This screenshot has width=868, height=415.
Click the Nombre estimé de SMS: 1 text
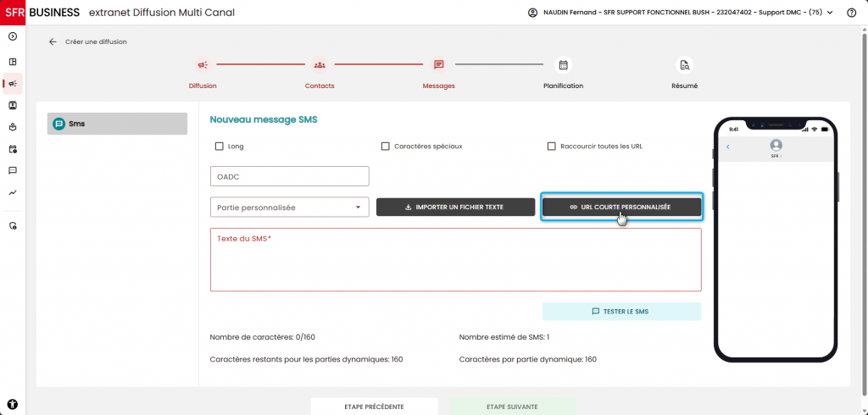click(504, 337)
